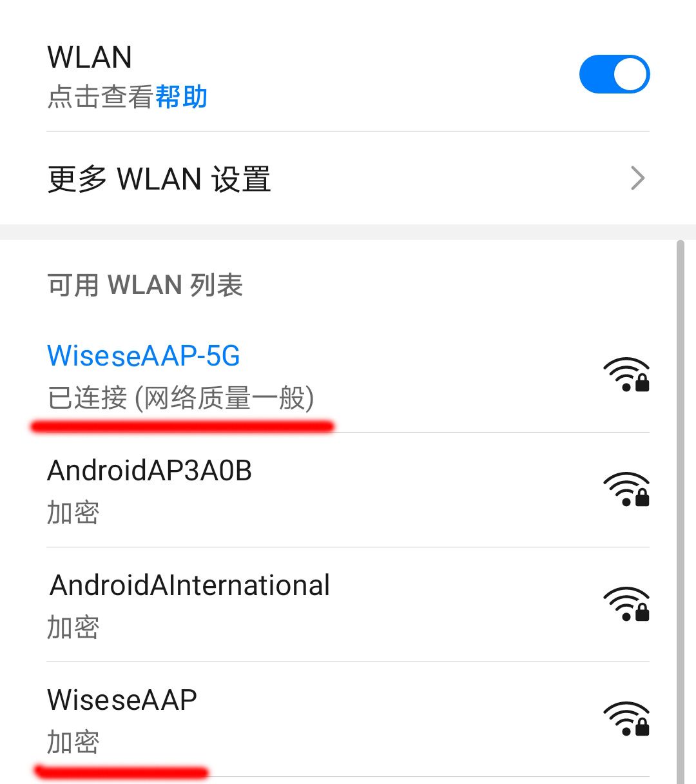Tap the 加密 label under AndroidAP3A0B
This screenshot has height=784, width=696.
click(73, 513)
